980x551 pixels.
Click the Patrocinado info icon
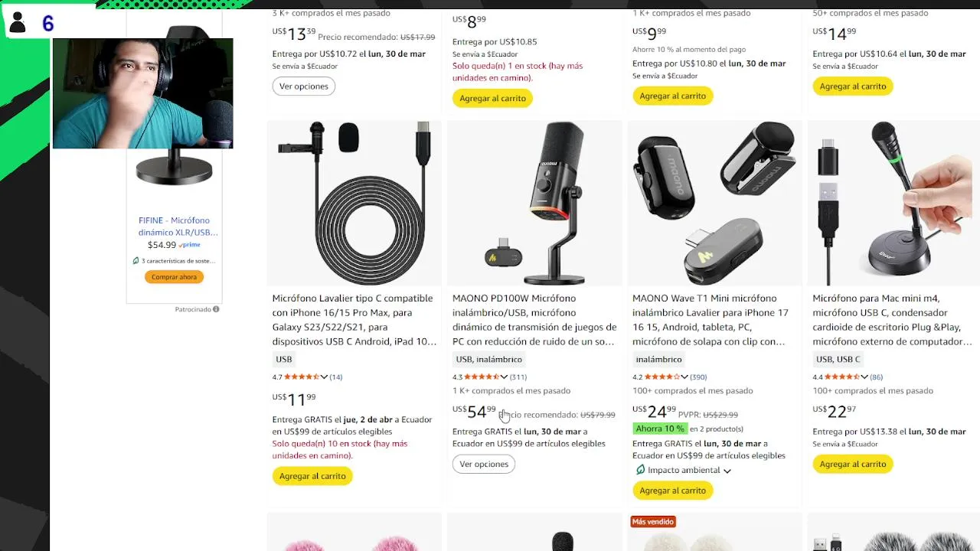point(216,309)
